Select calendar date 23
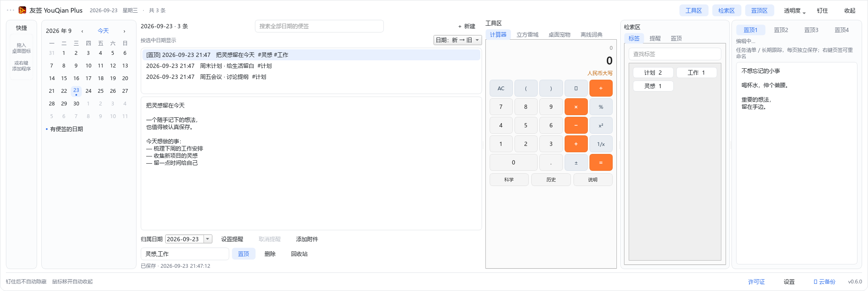Screen dimensions: 868x291 (x=76, y=91)
